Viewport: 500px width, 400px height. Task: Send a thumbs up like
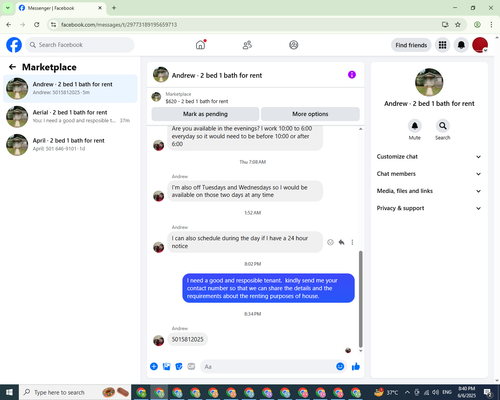point(356,367)
